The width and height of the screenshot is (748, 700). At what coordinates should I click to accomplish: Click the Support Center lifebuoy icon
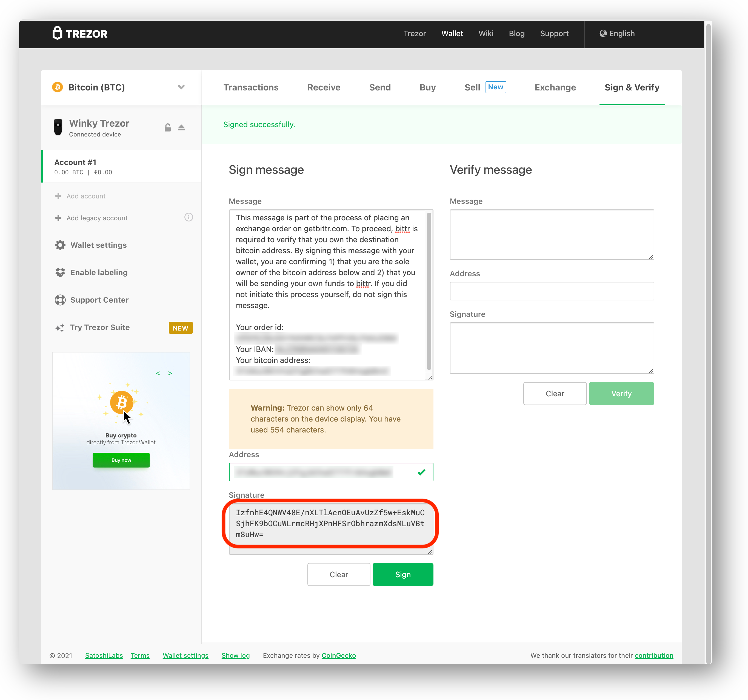tap(60, 300)
